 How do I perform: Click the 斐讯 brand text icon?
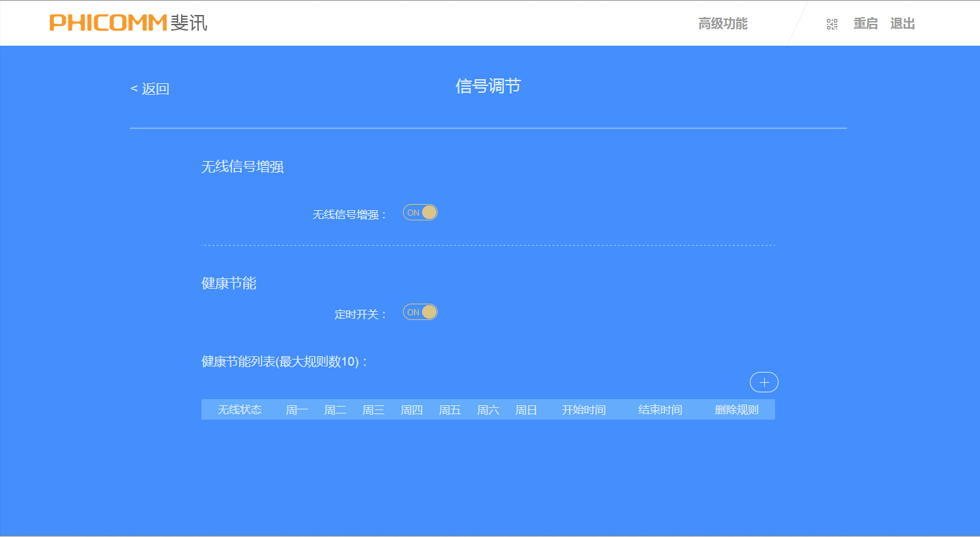coord(188,22)
